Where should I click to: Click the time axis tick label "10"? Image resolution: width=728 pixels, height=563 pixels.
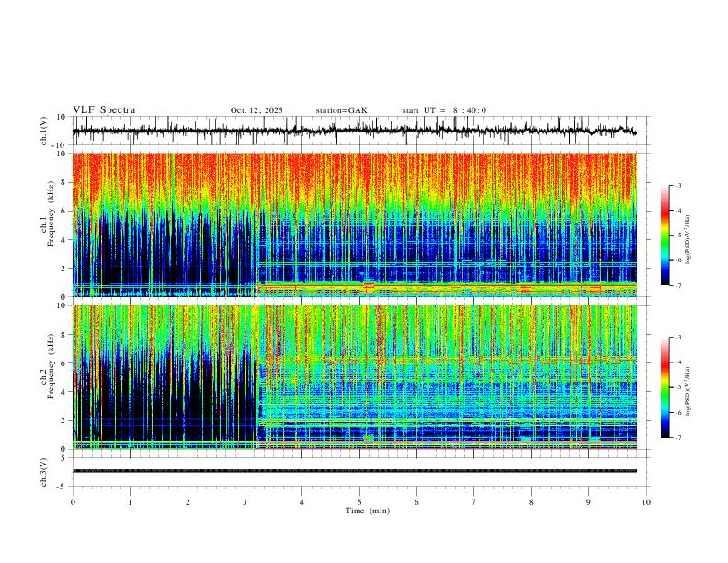click(x=646, y=502)
